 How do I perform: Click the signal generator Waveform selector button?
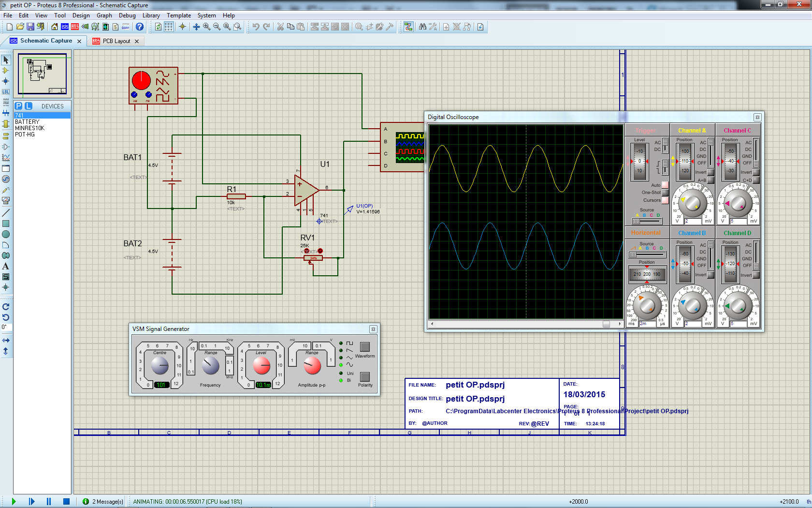[365, 347]
